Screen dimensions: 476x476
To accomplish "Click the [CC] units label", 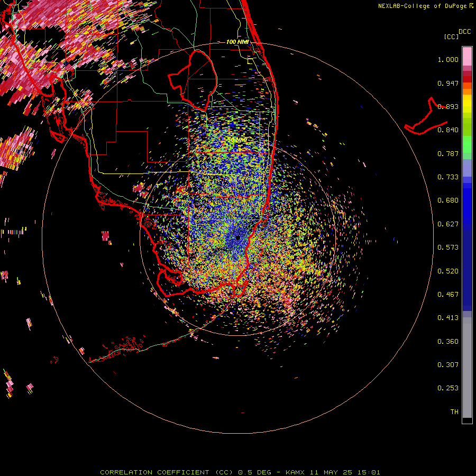I will pos(451,36).
